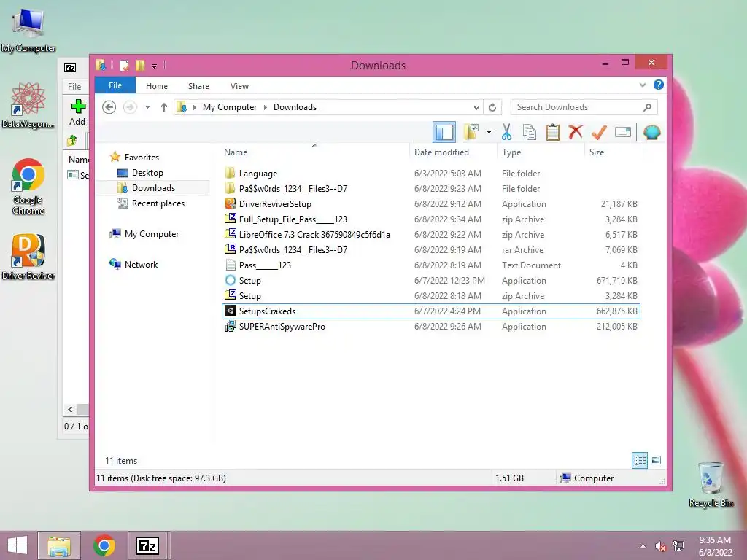Viewport: 747px width, 560px height.
Task: Open the quick access toolbar customize dropdown
Action: tap(155, 66)
